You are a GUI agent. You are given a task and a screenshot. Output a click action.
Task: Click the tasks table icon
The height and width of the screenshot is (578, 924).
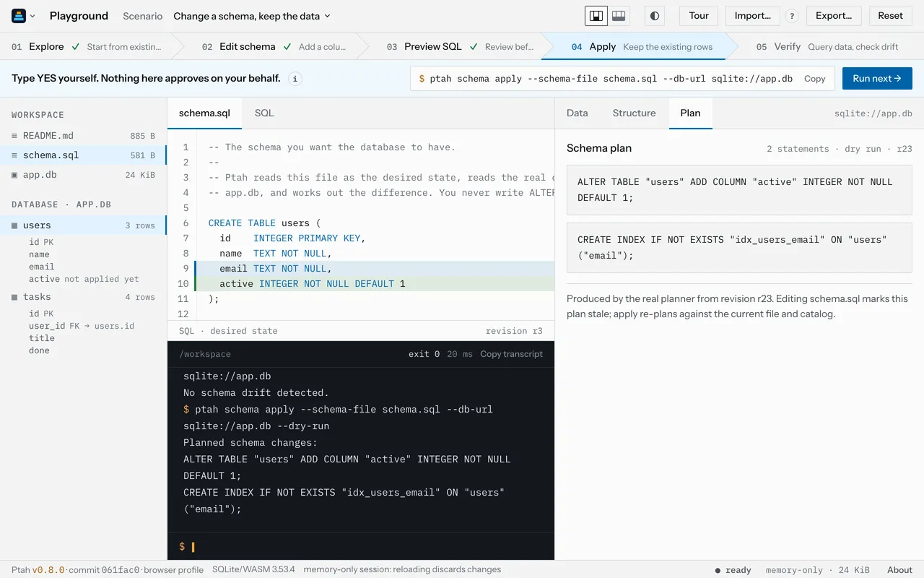point(14,297)
